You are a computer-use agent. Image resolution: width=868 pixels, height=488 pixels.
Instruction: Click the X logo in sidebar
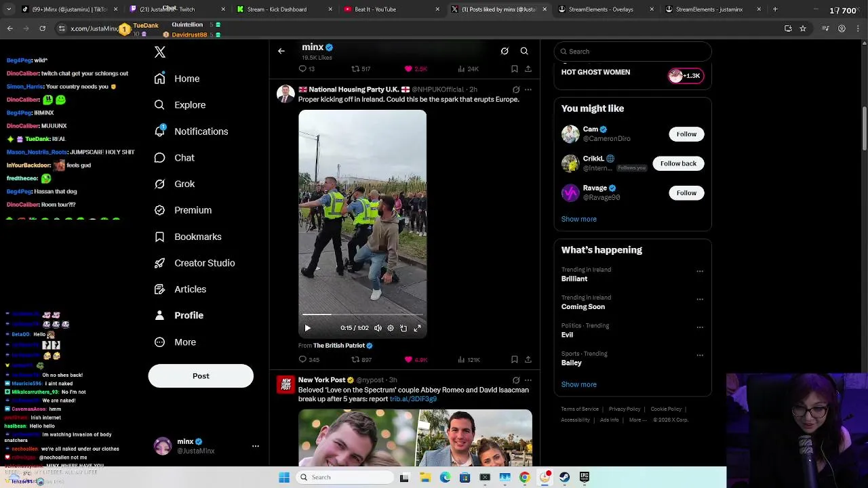click(160, 52)
